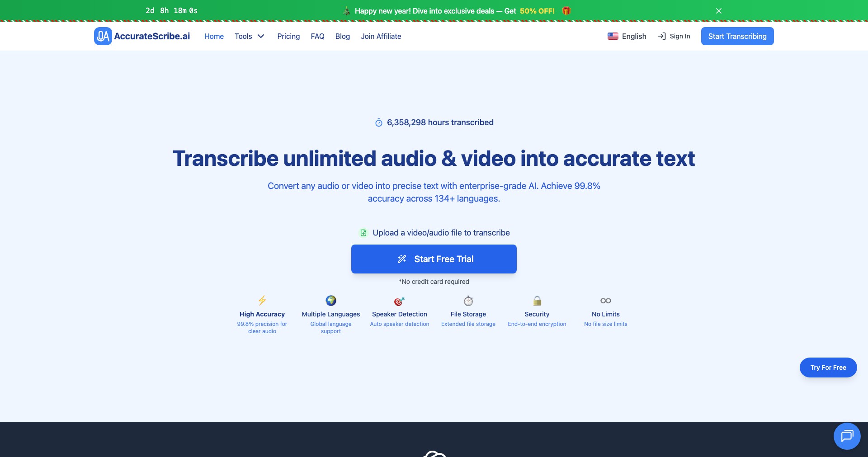Open the FAQ nav link
868x457 pixels.
click(x=317, y=36)
